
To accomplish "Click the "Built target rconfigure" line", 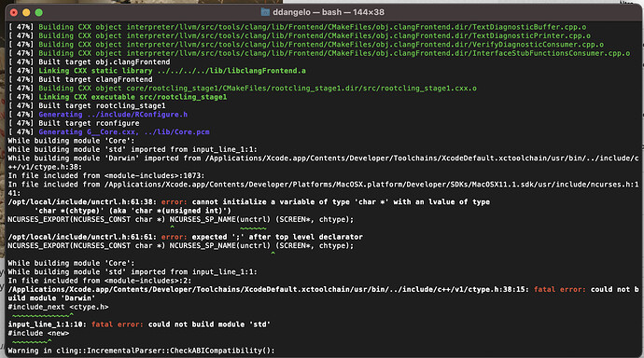I will pos(74,123).
